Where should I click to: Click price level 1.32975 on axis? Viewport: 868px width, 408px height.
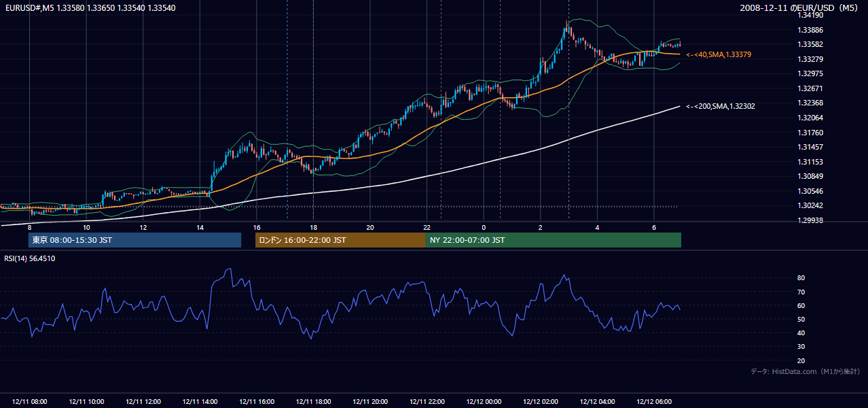tap(810, 73)
